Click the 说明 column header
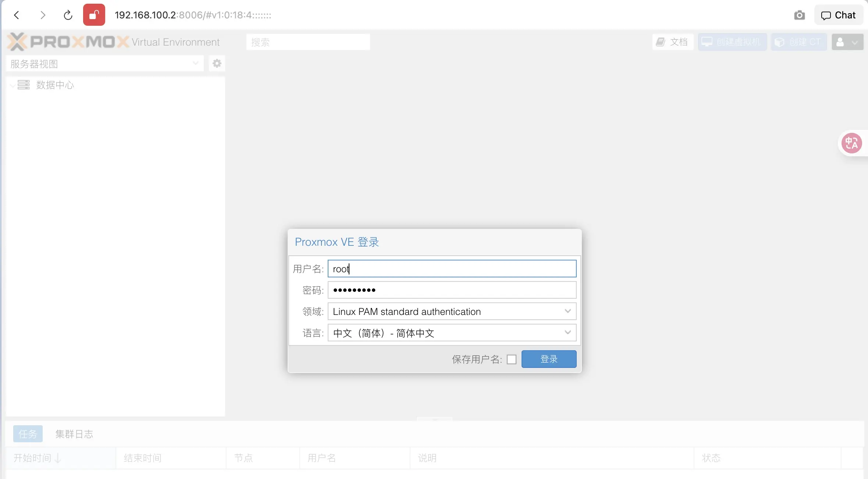This screenshot has width=868, height=479. [552, 458]
